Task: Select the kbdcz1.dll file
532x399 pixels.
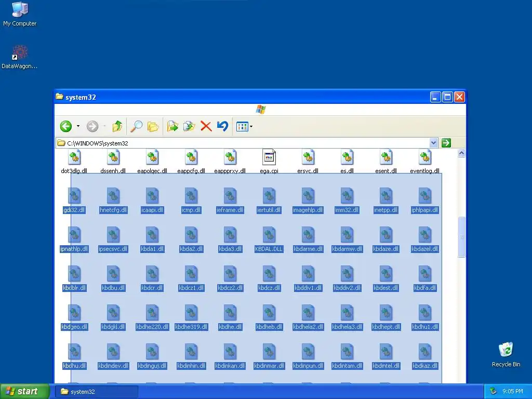Action: [191, 279]
